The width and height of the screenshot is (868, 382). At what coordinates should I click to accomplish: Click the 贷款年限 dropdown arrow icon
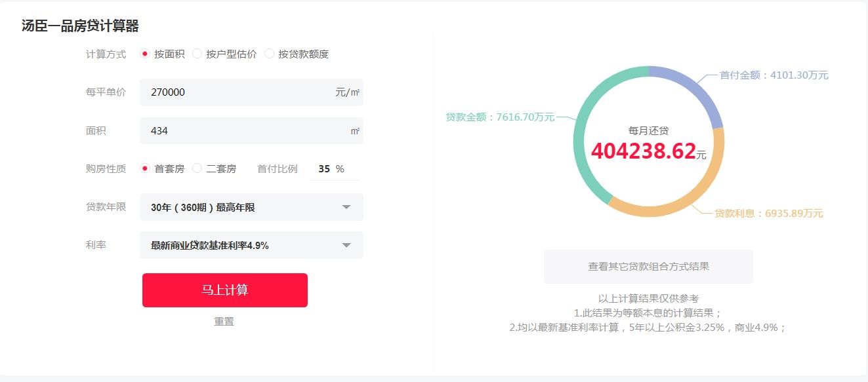(346, 208)
